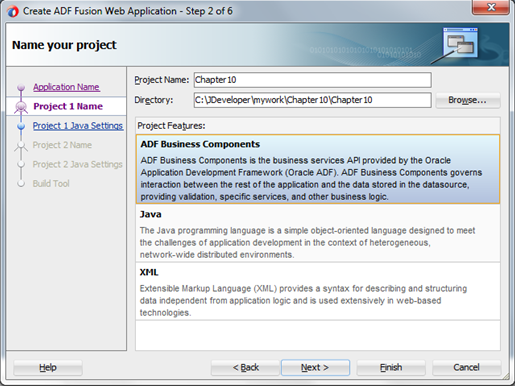This screenshot has width=515, height=386.
Task: Click the Directory label
Action: point(154,100)
